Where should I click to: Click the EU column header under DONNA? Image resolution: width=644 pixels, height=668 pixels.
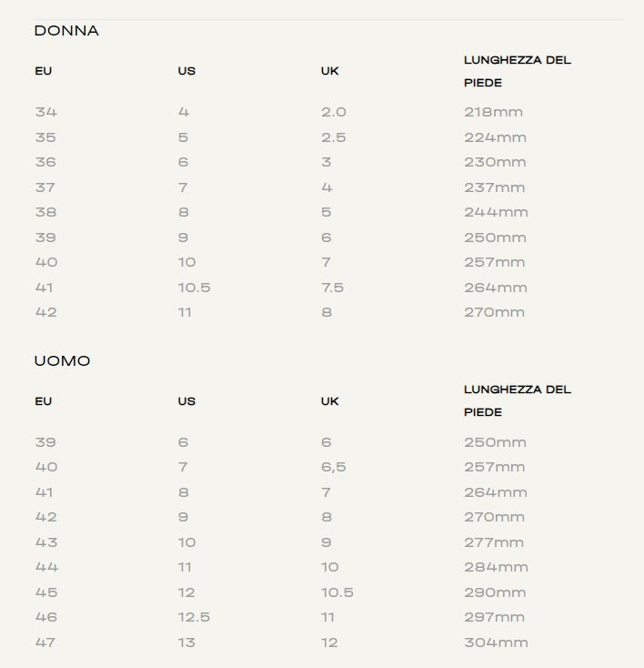pyautogui.click(x=44, y=71)
